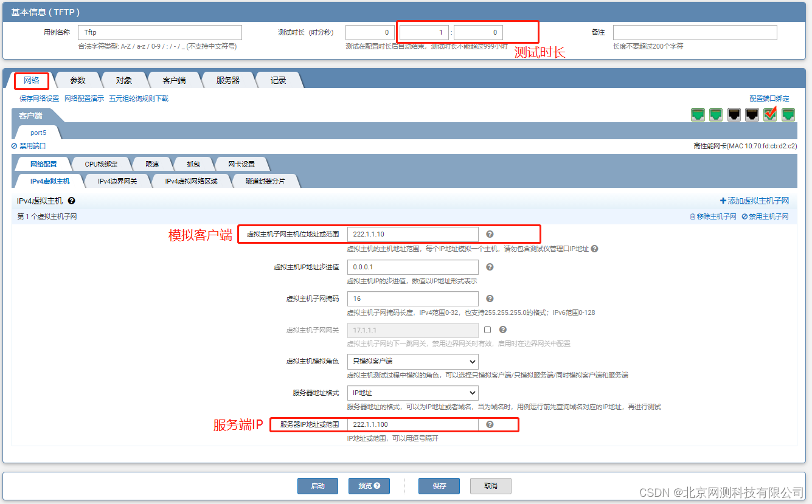Open help icon for 虚拟主机子网主机位地址或范围 field
Viewport: 812px width, 504px height.
(x=490, y=234)
